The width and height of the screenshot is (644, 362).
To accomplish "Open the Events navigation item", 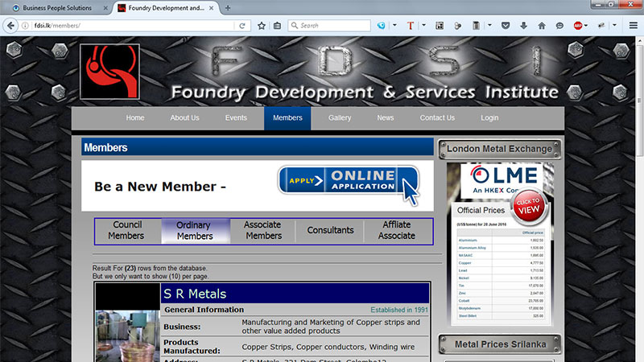I will pos(236,117).
